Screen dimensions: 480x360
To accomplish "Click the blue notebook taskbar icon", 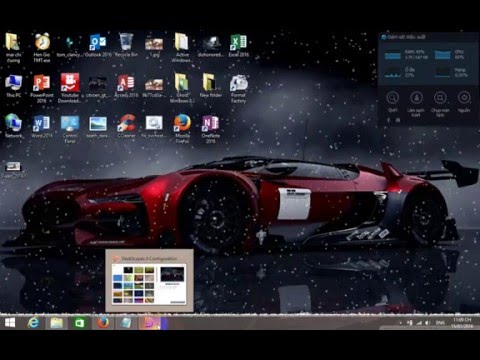I will pos(126,323).
